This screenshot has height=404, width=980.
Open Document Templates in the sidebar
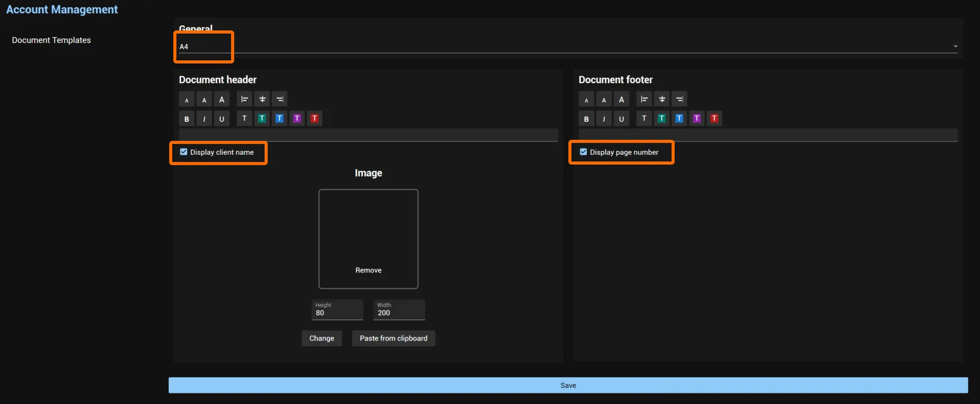51,40
